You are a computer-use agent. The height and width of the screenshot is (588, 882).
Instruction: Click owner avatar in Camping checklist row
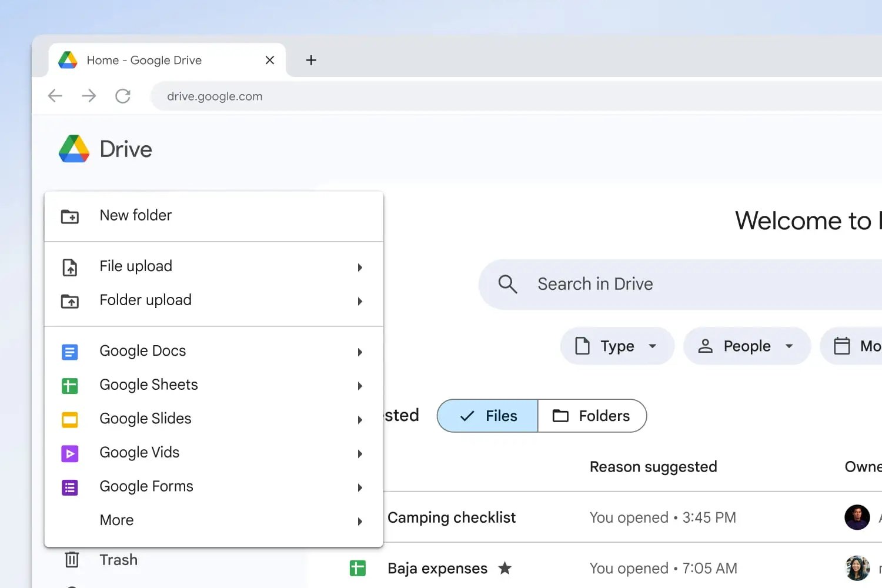pyautogui.click(x=857, y=517)
